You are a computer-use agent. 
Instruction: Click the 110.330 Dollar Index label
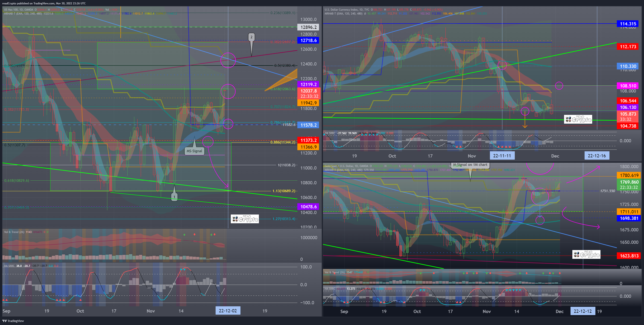628,66
